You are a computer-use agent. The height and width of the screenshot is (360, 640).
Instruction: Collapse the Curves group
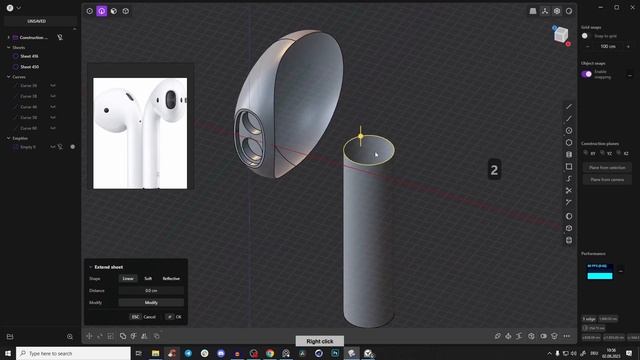coord(9,77)
